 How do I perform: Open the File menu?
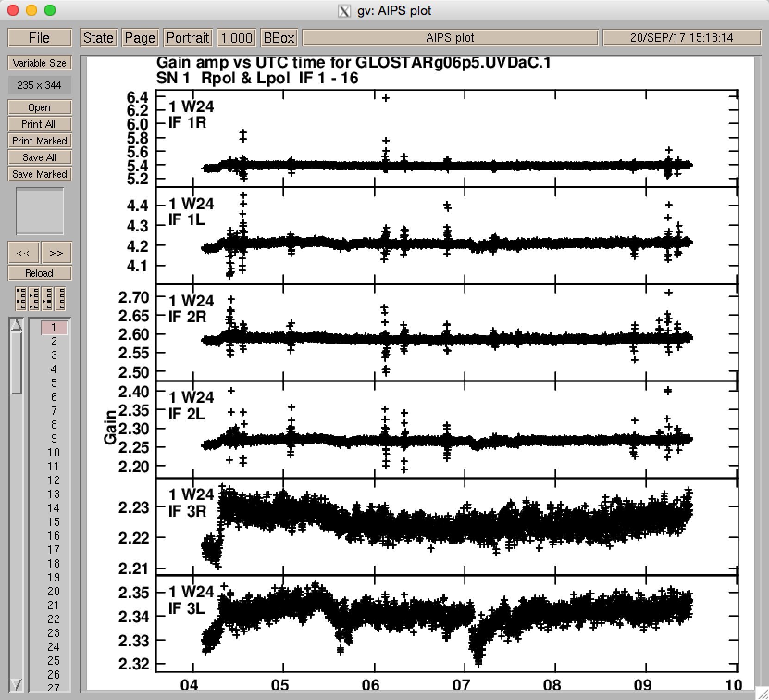(x=40, y=37)
